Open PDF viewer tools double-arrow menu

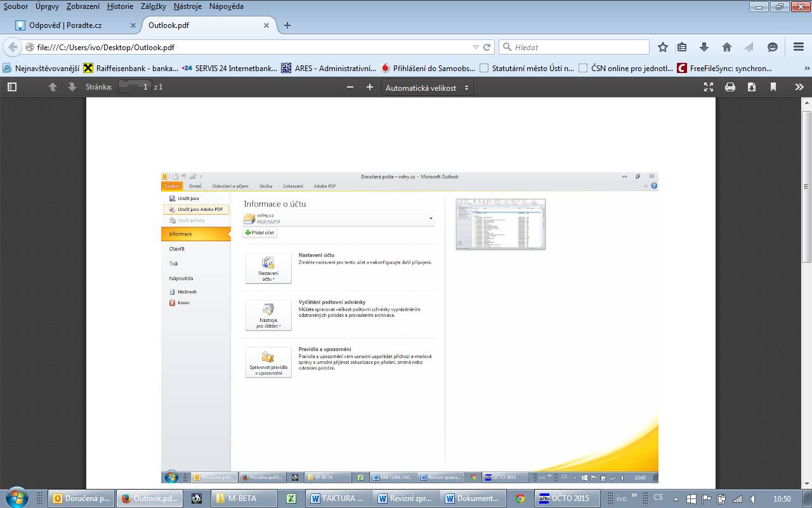(799, 87)
